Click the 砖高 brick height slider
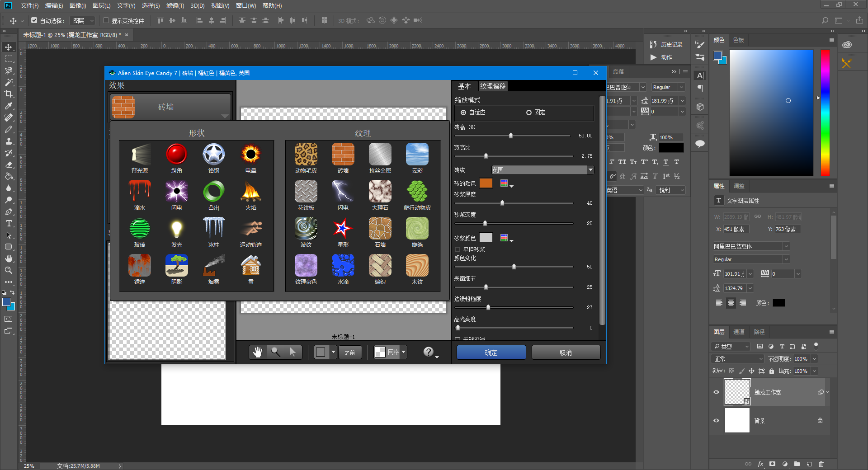 (x=513, y=136)
